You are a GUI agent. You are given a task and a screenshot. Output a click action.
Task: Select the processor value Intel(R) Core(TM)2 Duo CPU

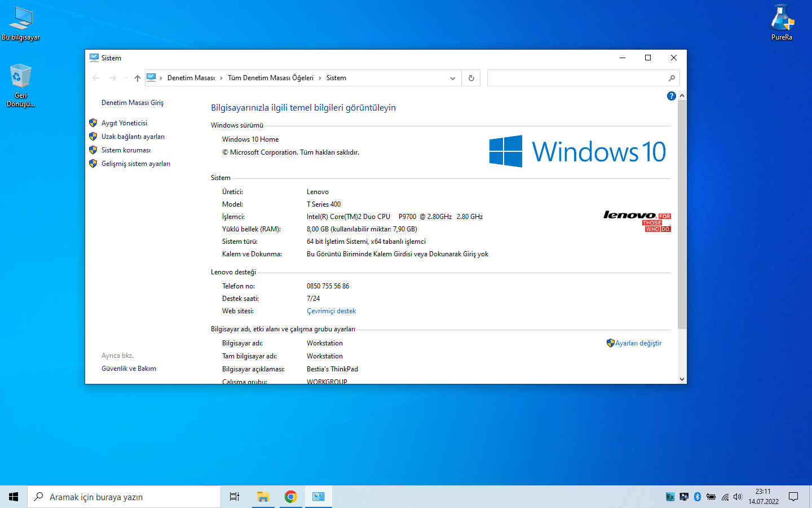(348, 217)
